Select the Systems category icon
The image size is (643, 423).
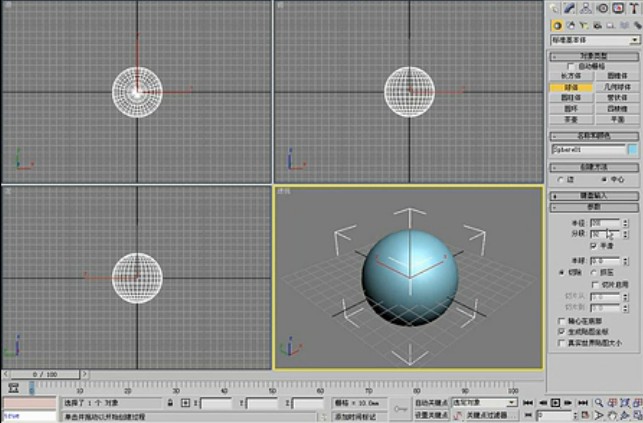637,26
